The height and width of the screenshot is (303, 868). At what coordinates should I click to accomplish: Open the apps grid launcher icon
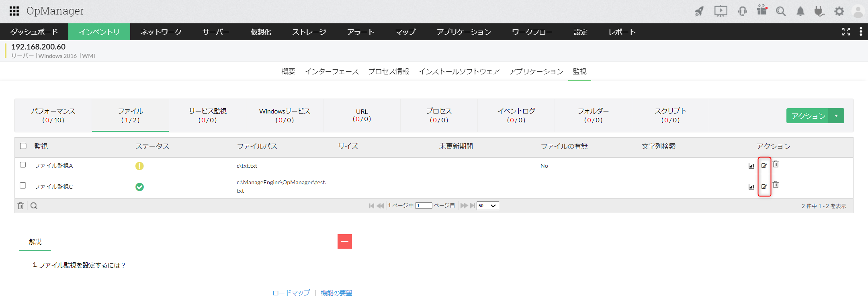point(14,11)
